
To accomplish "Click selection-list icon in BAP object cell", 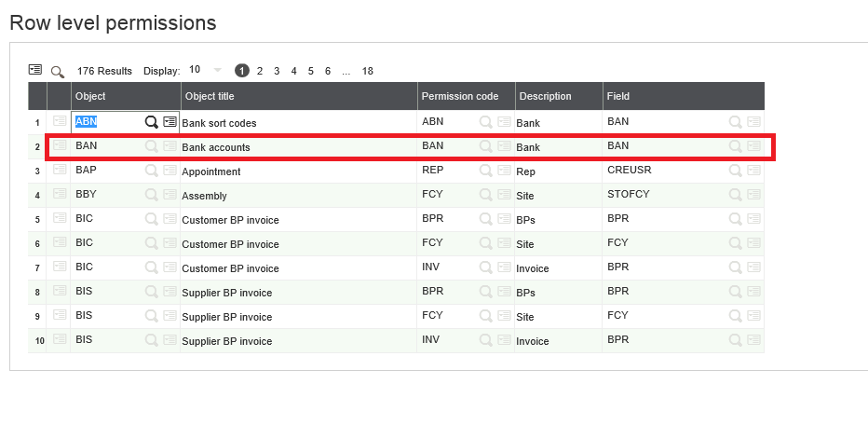I will click(x=170, y=171).
